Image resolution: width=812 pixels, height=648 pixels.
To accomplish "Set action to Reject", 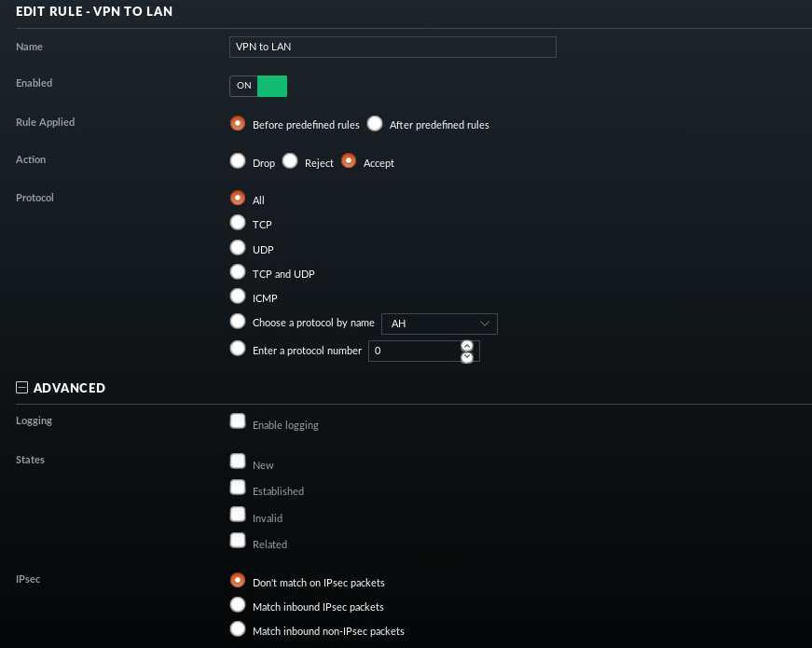I will pyautogui.click(x=290, y=160).
